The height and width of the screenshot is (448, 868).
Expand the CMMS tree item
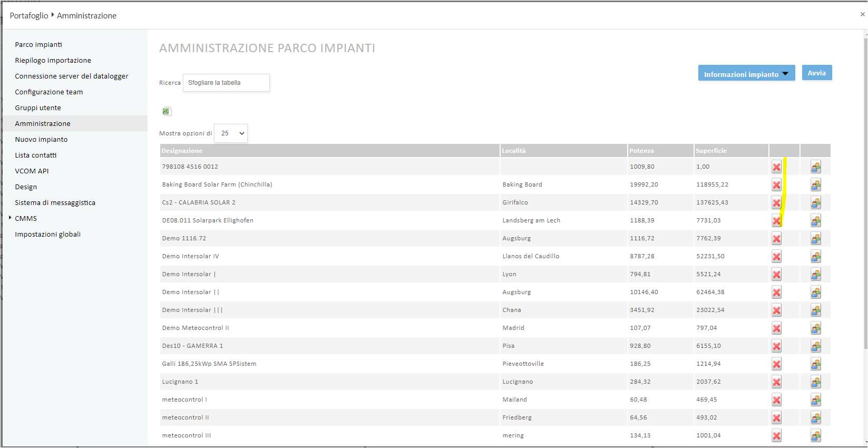(10, 218)
